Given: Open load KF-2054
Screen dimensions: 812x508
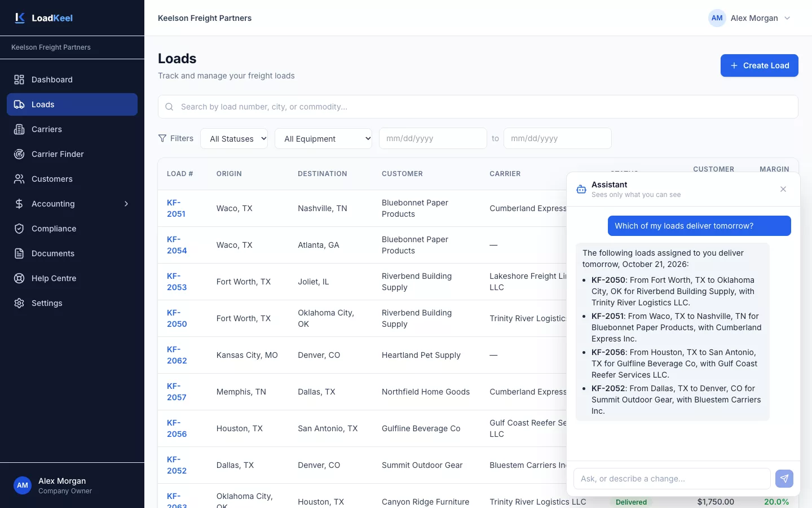Looking at the screenshot, I should click(x=176, y=245).
